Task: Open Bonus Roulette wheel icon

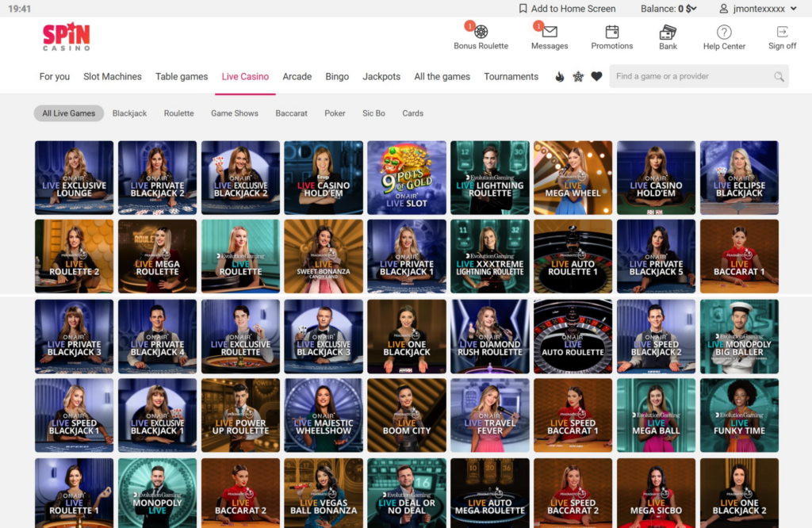Action: (x=481, y=32)
